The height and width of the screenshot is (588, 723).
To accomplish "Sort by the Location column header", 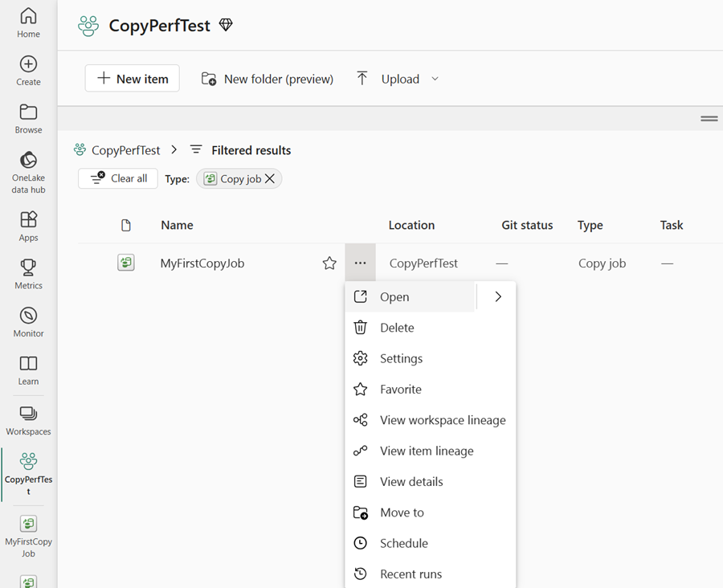I will click(x=411, y=225).
